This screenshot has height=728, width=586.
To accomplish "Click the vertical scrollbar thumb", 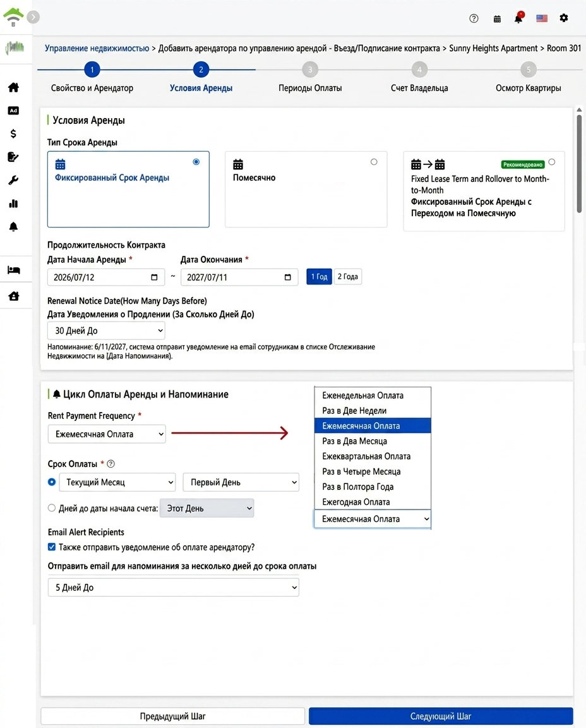I will [x=579, y=164].
